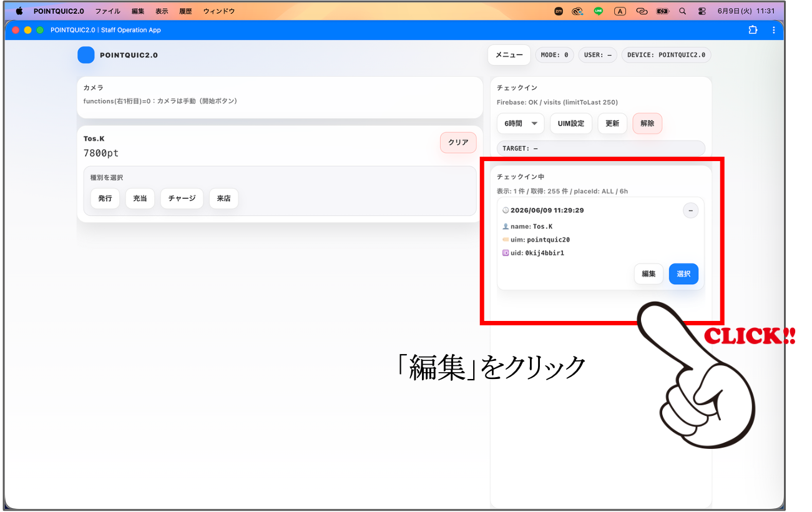Viewport: 812px width, 512px height.
Task: Click the UIM設定 button
Action: click(x=571, y=124)
